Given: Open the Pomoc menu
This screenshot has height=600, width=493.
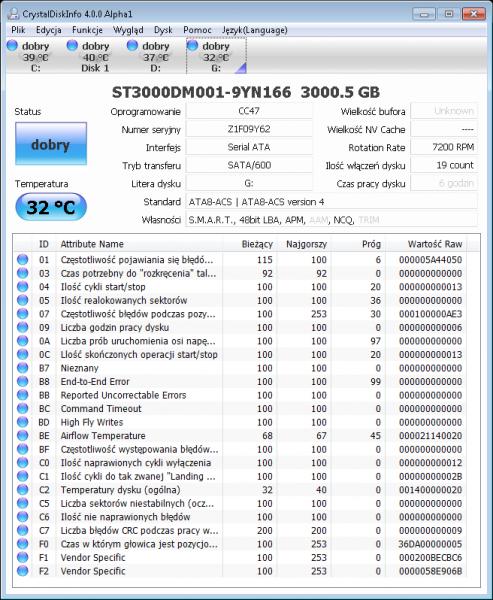Looking at the screenshot, I should (197, 30).
